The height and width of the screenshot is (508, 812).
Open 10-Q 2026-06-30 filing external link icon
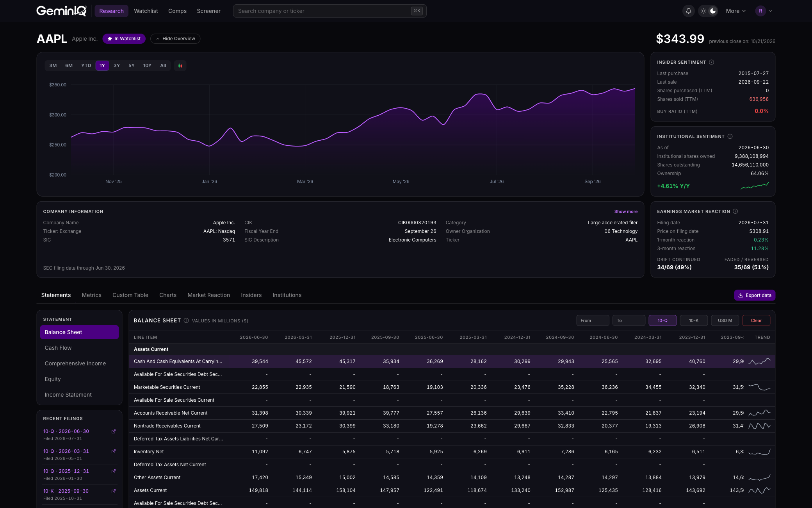(x=114, y=431)
